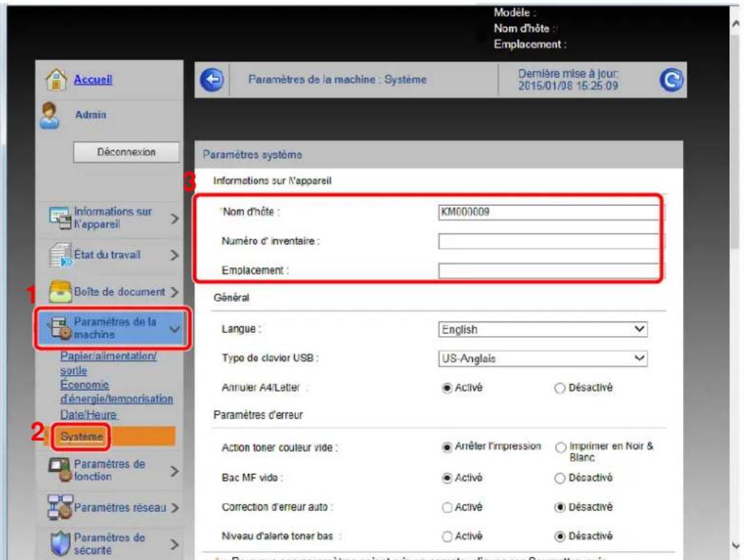Image resolution: width=744 pixels, height=560 pixels.
Task: Expand Paramètres de fonction chevron
Action: coord(174,471)
